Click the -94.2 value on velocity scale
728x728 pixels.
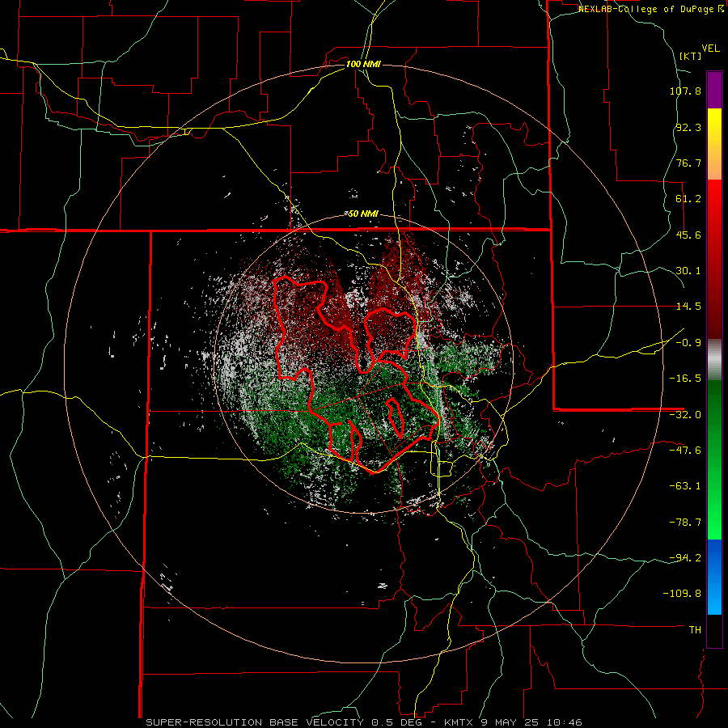(685, 557)
